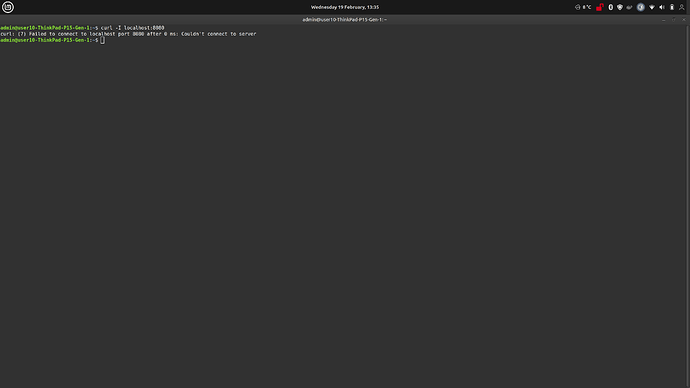Click the terminal window title text
The height and width of the screenshot is (388, 690).
click(345, 20)
